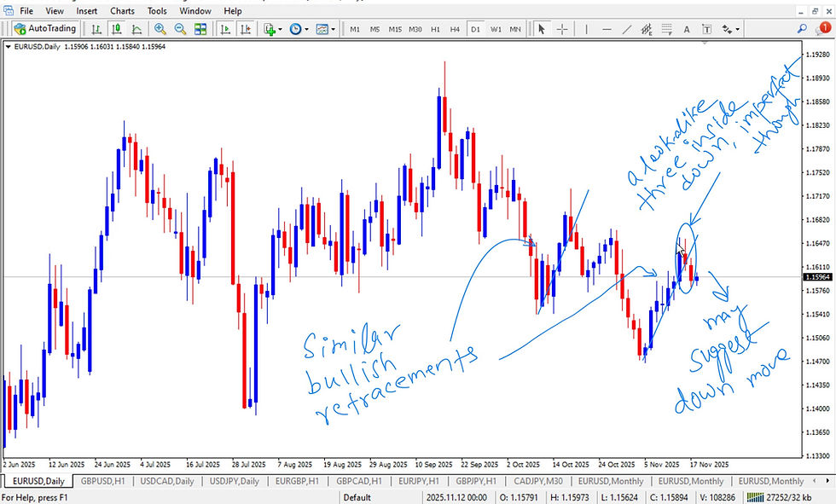Switch chart to line chart mode
836x504 pixels.
point(136,29)
